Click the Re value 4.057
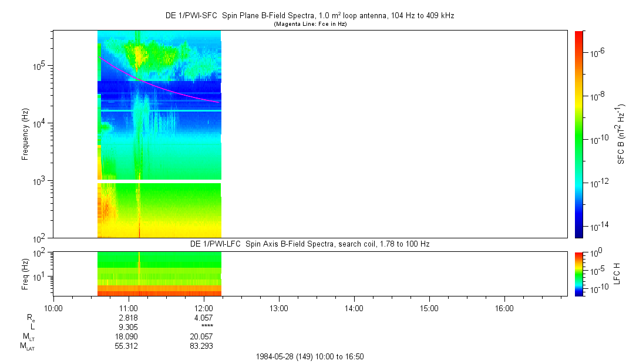Screen dimensions: 636x364 point(204,317)
